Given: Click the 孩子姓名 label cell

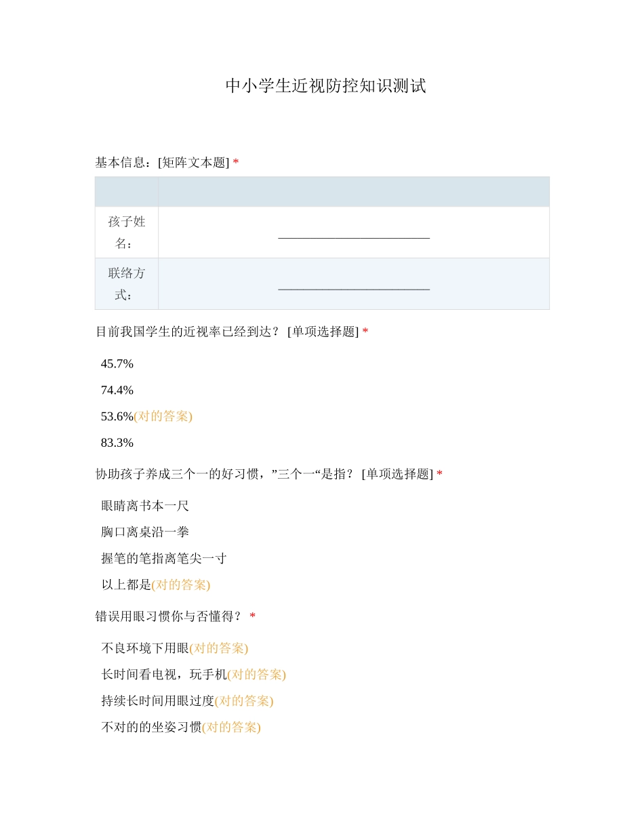Looking at the screenshot, I should tap(127, 233).
